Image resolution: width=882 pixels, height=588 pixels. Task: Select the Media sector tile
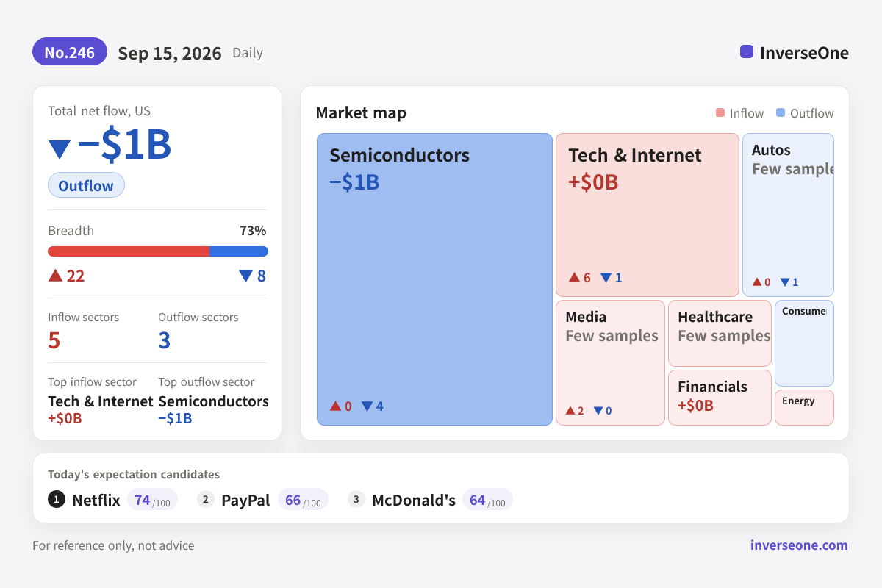(x=610, y=362)
